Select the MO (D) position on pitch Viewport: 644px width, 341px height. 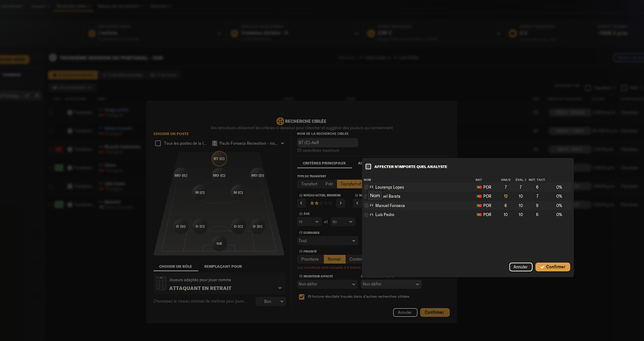[258, 176]
